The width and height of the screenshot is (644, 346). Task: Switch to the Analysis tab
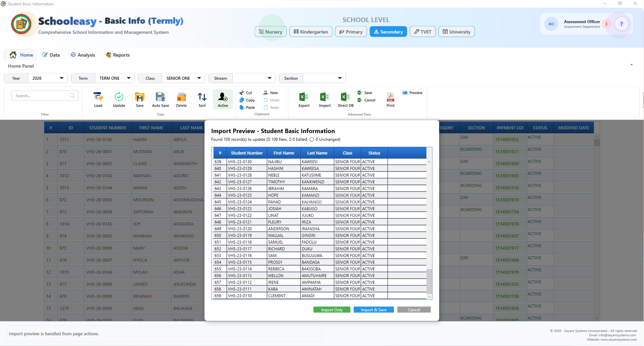point(83,55)
